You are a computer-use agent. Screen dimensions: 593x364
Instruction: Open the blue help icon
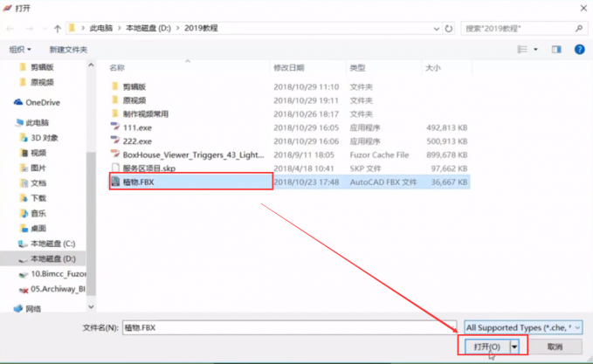tap(579, 50)
